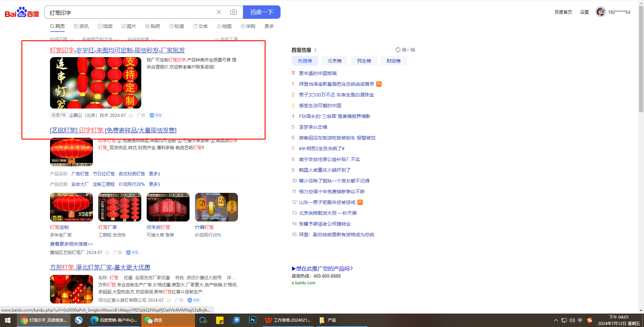
Task: Open the 连串灯笼 支持定制 ad image
Action: [96, 83]
